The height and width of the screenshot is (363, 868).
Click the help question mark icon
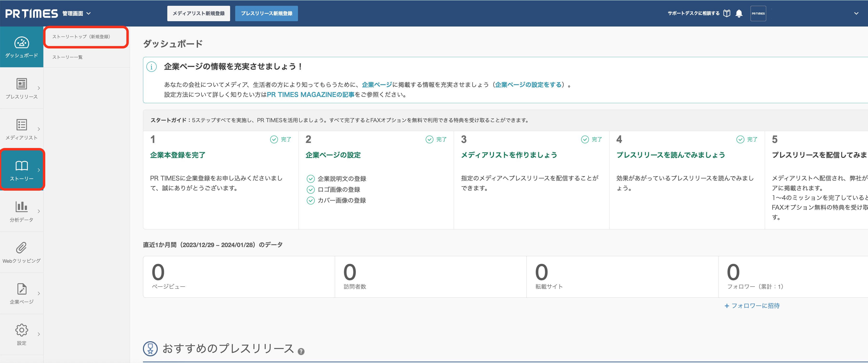coord(301,351)
